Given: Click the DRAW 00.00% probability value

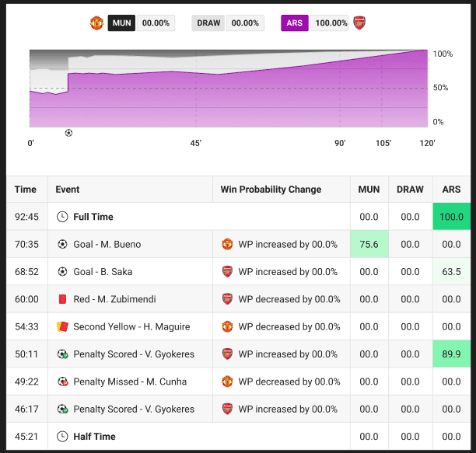Looking at the screenshot, I should 245,23.
